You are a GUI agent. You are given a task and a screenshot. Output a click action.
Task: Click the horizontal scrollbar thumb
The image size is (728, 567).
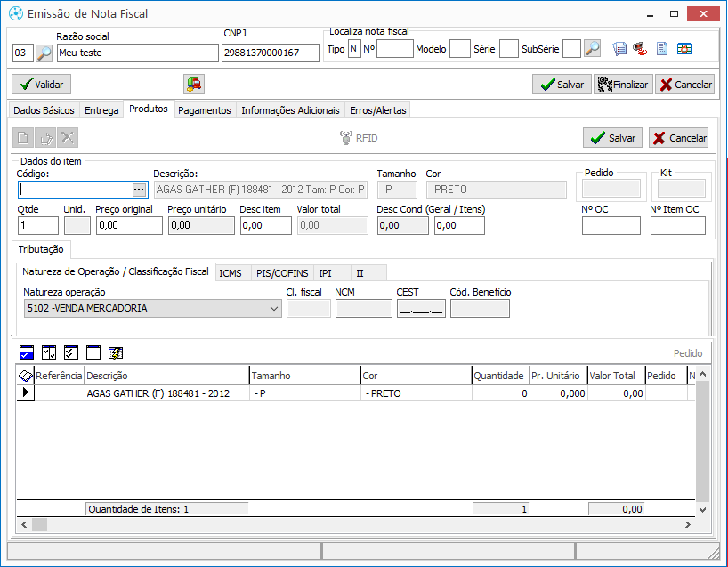coord(39,525)
